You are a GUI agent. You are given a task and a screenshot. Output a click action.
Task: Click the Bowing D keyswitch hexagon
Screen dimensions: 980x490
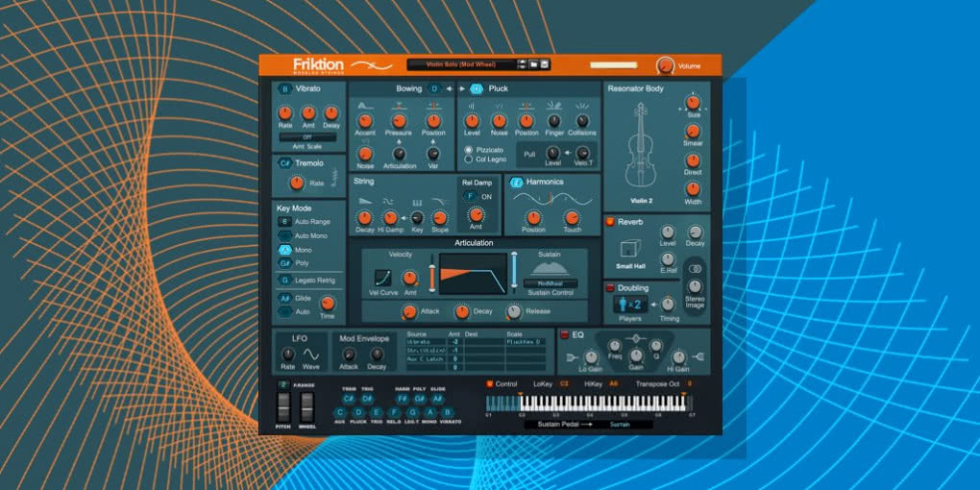click(434, 88)
